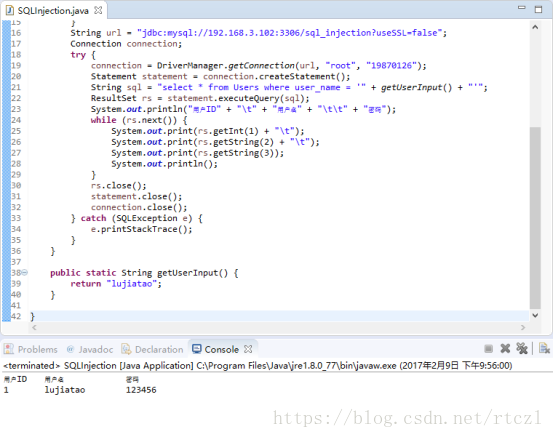Click the Terminate console button
Viewport: 554px width, 438px height.
click(x=489, y=349)
